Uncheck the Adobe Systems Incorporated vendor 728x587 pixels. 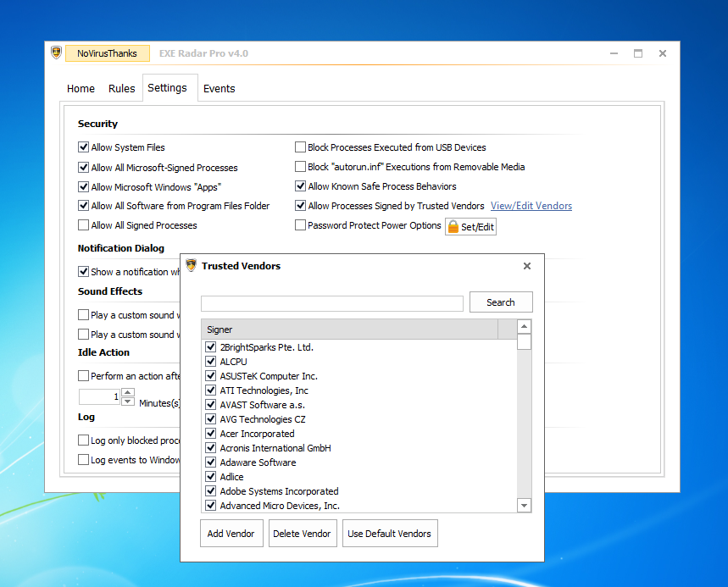pyautogui.click(x=211, y=491)
